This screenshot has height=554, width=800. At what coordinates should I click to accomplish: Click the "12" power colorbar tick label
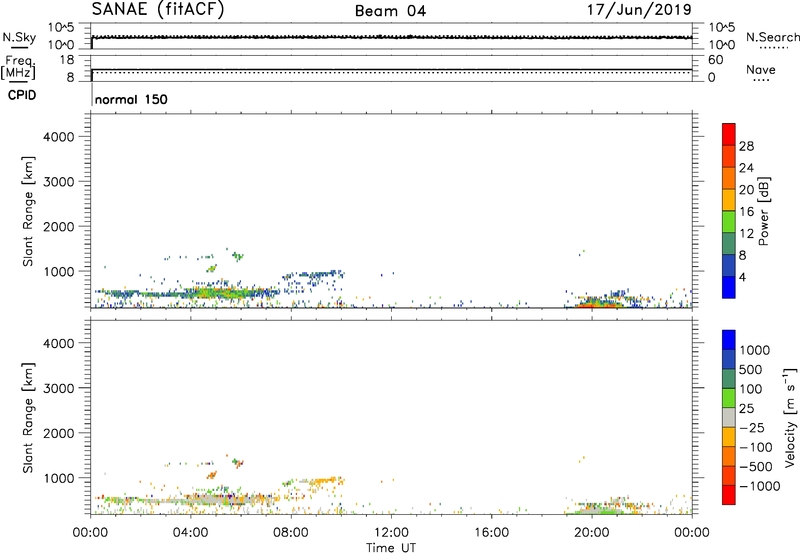point(746,234)
